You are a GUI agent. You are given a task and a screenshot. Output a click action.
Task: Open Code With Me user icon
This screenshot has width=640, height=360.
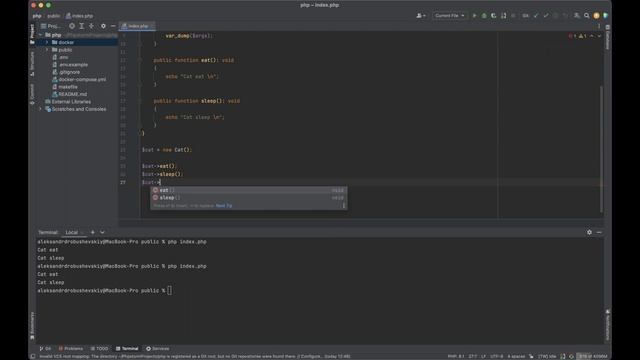click(576, 16)
